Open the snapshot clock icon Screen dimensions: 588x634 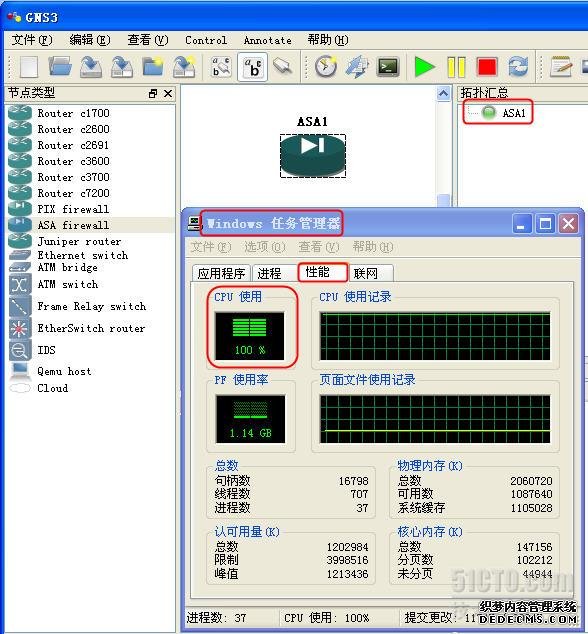click(x=326, y=66)
